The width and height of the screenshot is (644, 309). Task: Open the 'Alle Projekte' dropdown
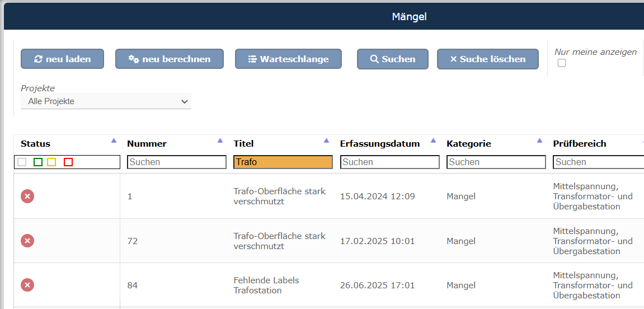pos(106,101)
